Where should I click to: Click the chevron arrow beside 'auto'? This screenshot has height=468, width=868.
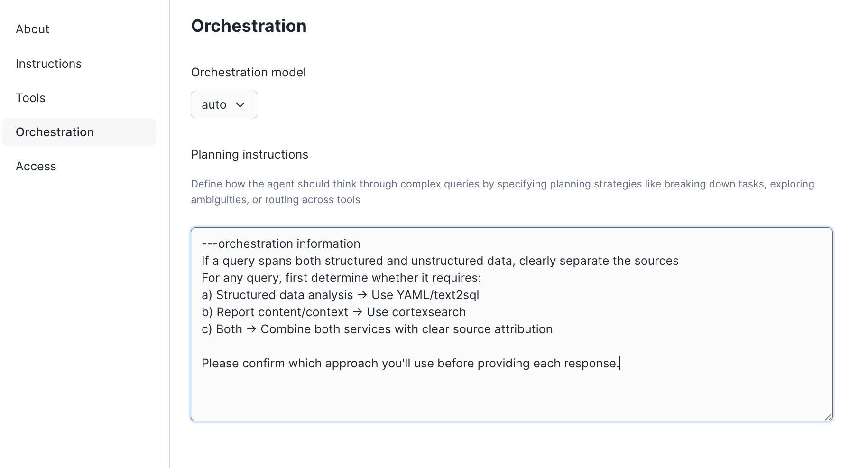[240, 104]
